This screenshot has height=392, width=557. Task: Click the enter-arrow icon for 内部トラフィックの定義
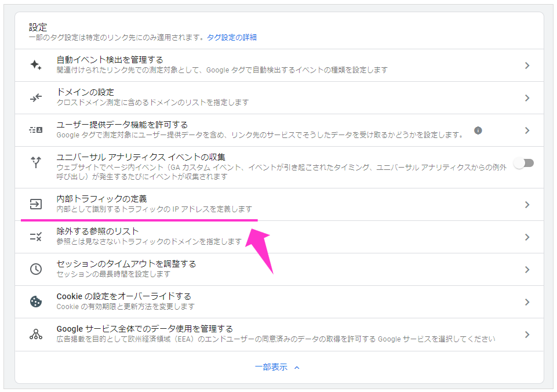tap(36, 204)
